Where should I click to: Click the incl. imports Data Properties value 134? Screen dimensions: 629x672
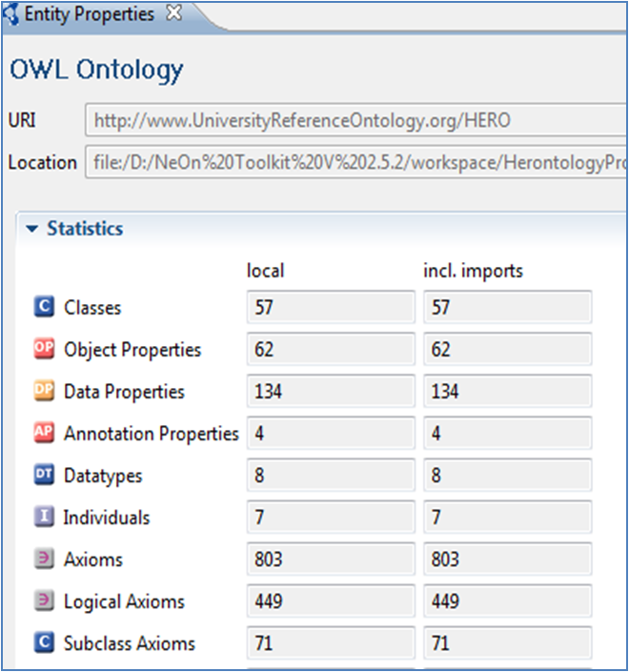[508, 391]
